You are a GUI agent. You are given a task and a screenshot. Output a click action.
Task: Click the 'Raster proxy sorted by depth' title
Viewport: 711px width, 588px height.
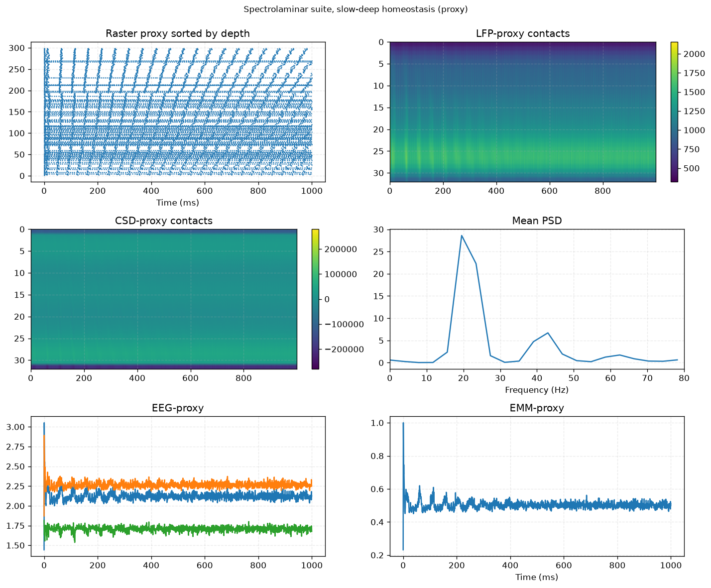click(178, 34)
